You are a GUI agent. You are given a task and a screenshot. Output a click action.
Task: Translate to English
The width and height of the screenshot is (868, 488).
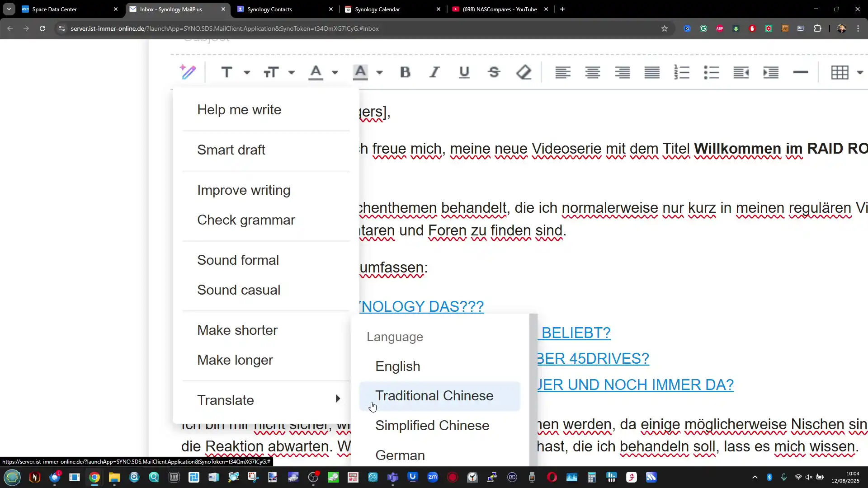click(439, 366)
